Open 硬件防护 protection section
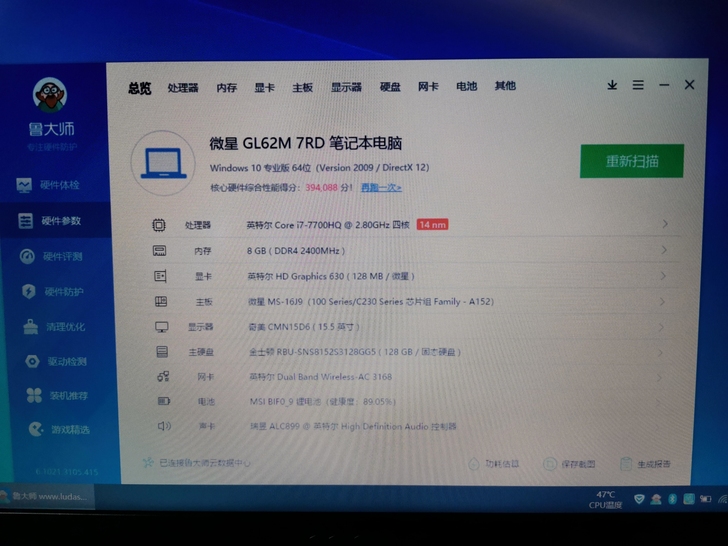Screen dimensions: 728x546 point(52,292)
